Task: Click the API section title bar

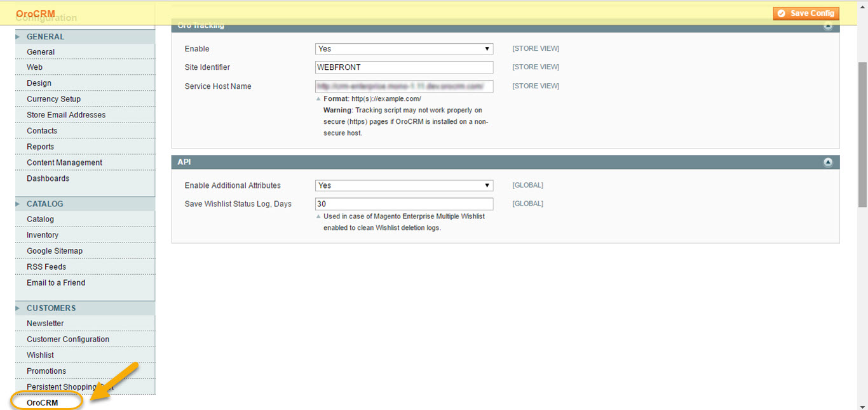Action: pyautogui.click(x=506, y=162)
